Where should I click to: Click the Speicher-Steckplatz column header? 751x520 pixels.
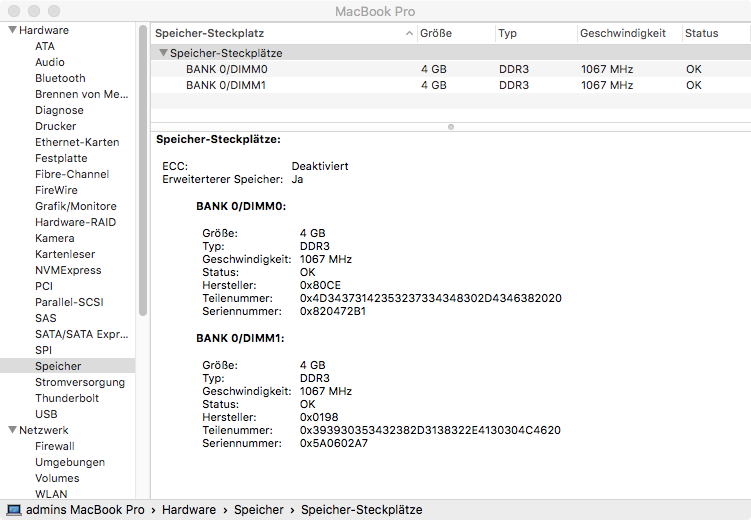[284, 33]
